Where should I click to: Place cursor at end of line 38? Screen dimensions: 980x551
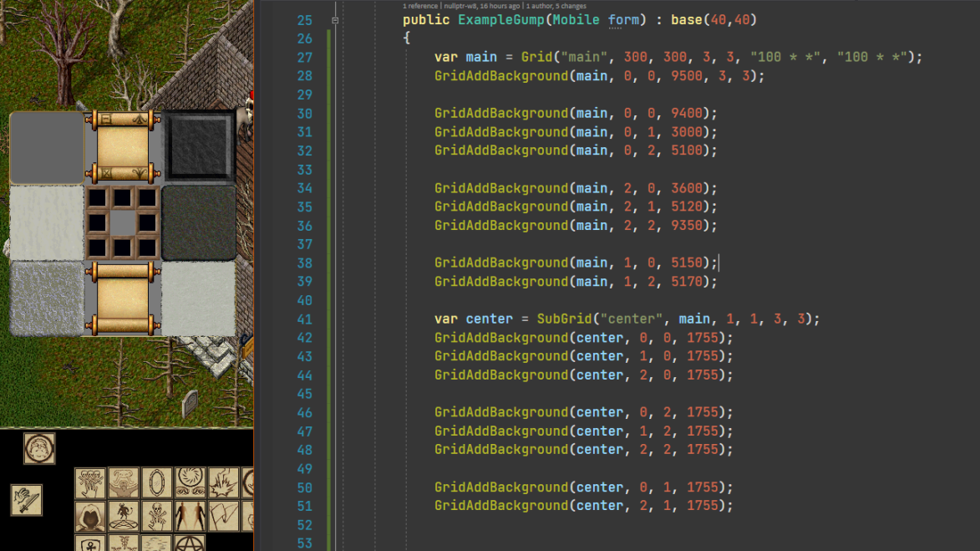point(718,263)
